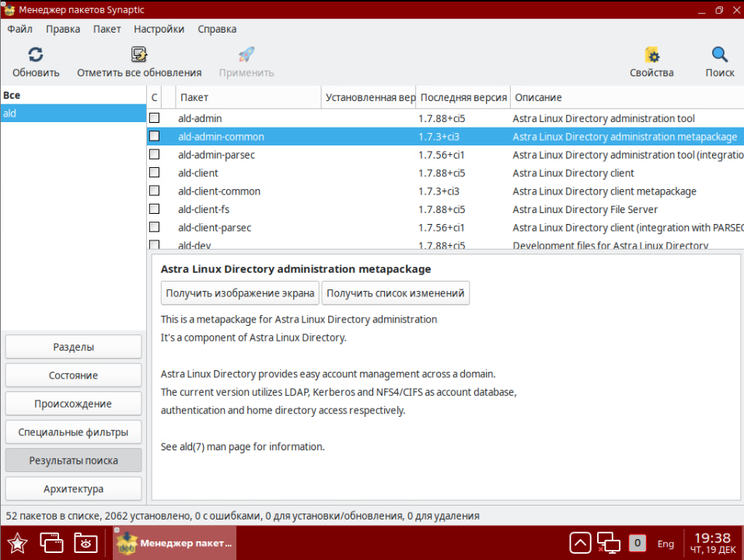Open the Настройки menu
Image resolution: width=744 pixels, height=560 pixels.
pos(159,29)
